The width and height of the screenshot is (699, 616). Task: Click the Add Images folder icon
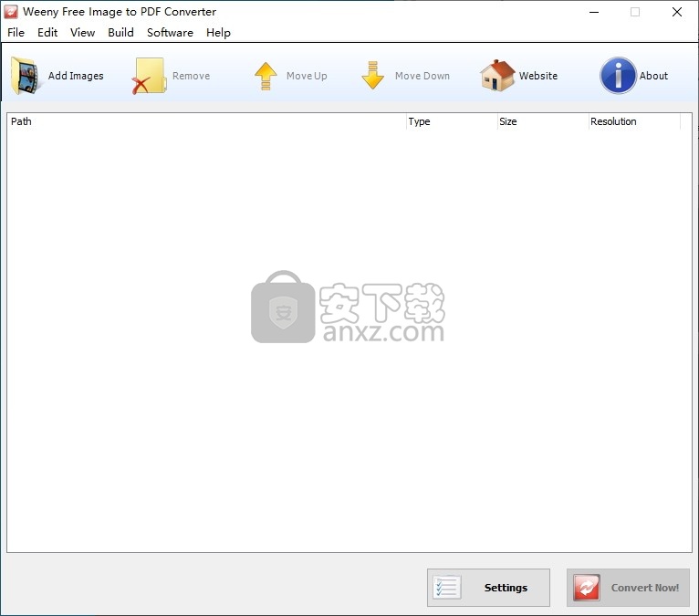[25, 76]
